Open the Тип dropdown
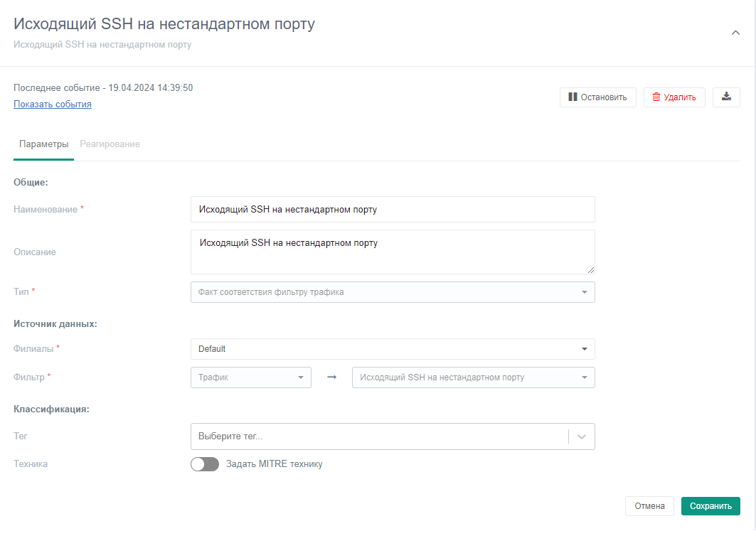This screenshot has height=536, width=756. tap(393, 292)
